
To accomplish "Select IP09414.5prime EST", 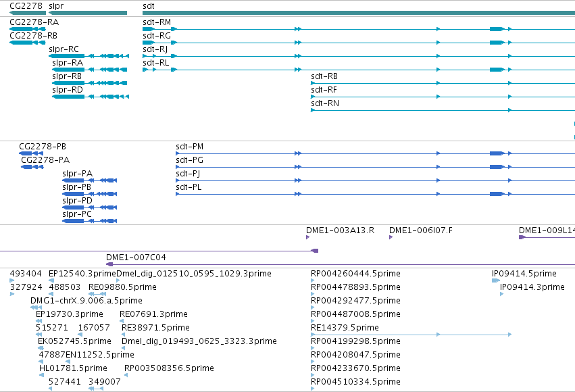I will point(496,280).
